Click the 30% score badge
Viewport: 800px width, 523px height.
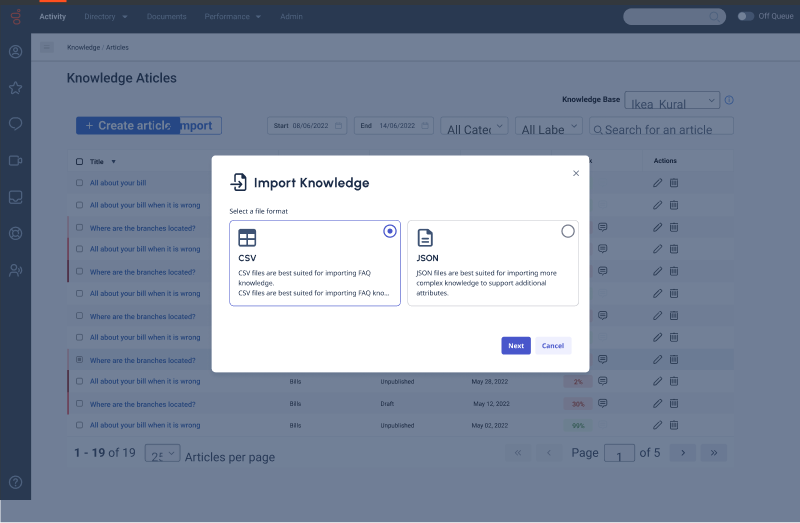[x=578, y=404]
